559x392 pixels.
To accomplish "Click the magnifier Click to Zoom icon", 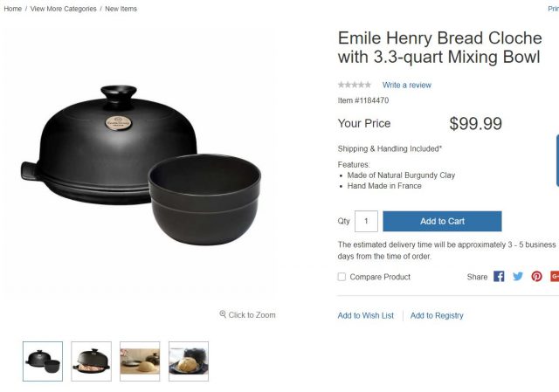I will click(223, 314).
